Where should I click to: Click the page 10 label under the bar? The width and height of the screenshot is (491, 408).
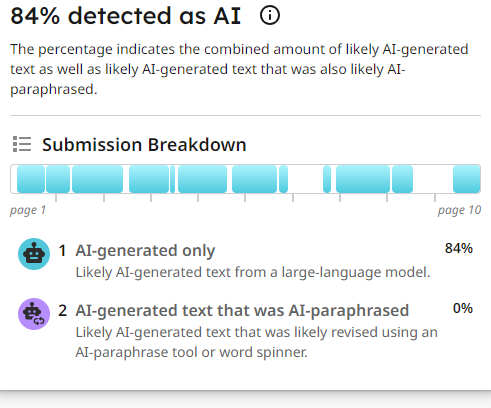click(459, 210)
